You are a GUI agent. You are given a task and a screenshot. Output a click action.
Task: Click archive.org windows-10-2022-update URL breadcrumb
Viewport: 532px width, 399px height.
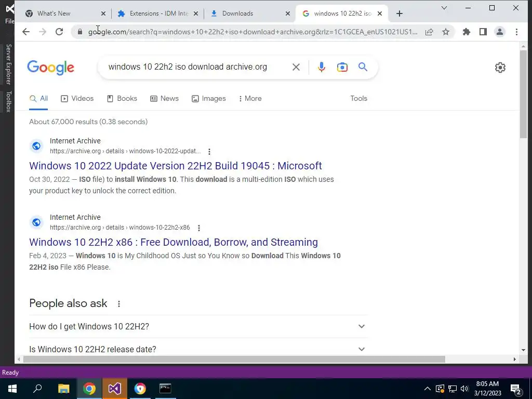click(x=125, y=151)
